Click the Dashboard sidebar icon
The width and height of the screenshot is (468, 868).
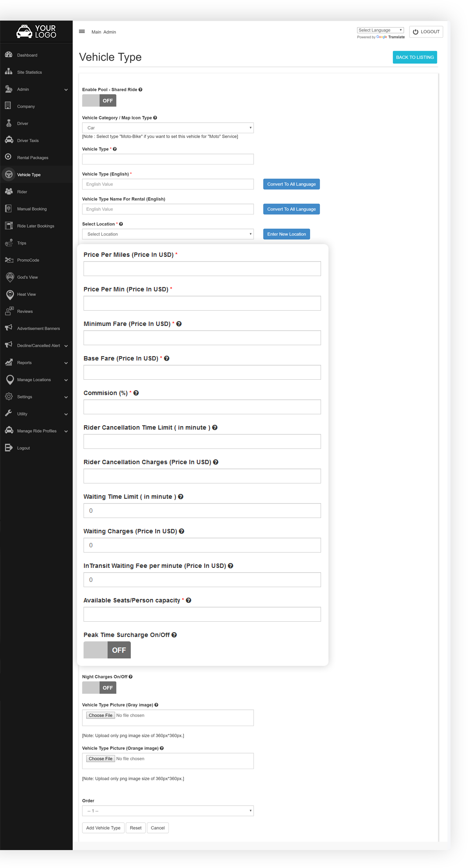(8, 55)
